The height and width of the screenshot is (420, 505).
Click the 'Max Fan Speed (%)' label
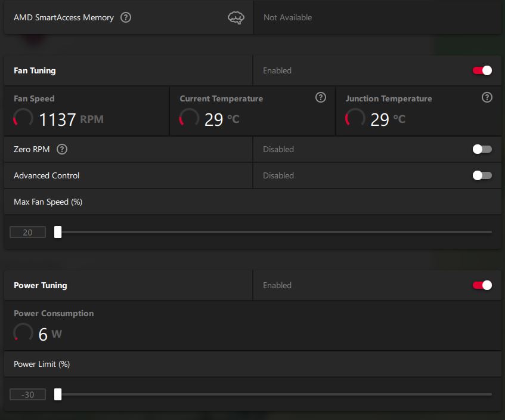click(x=48, y=202)
